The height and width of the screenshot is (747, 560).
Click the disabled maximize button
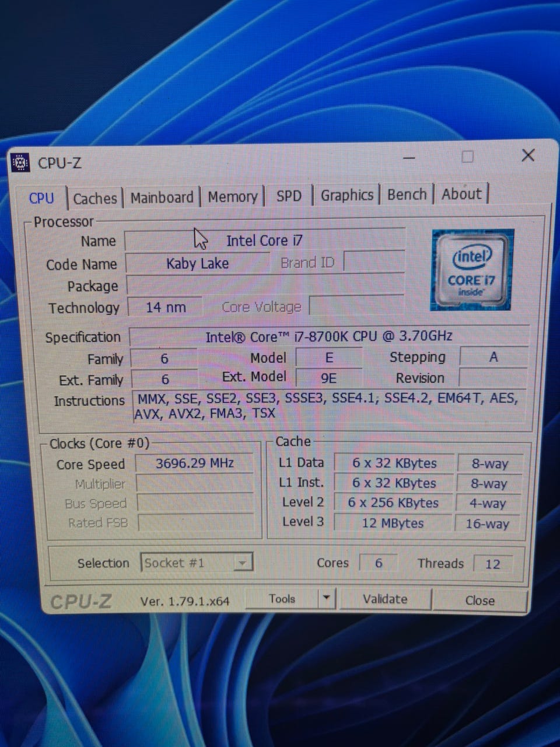[x=467, y=156]
